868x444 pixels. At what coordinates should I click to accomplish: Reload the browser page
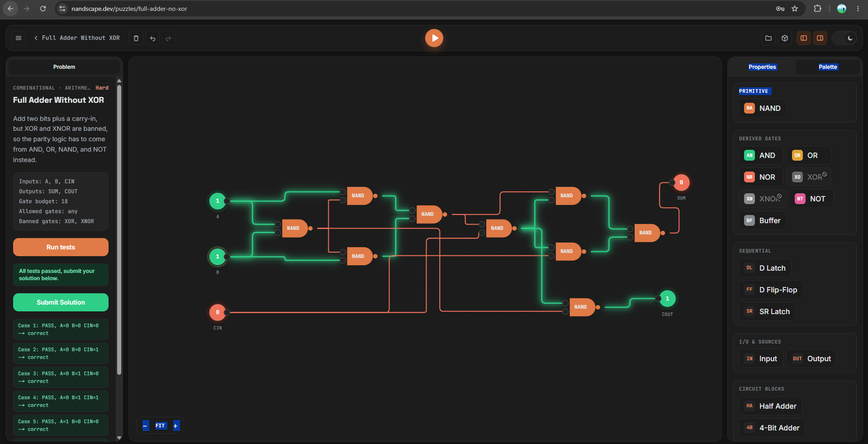[43, 9]
